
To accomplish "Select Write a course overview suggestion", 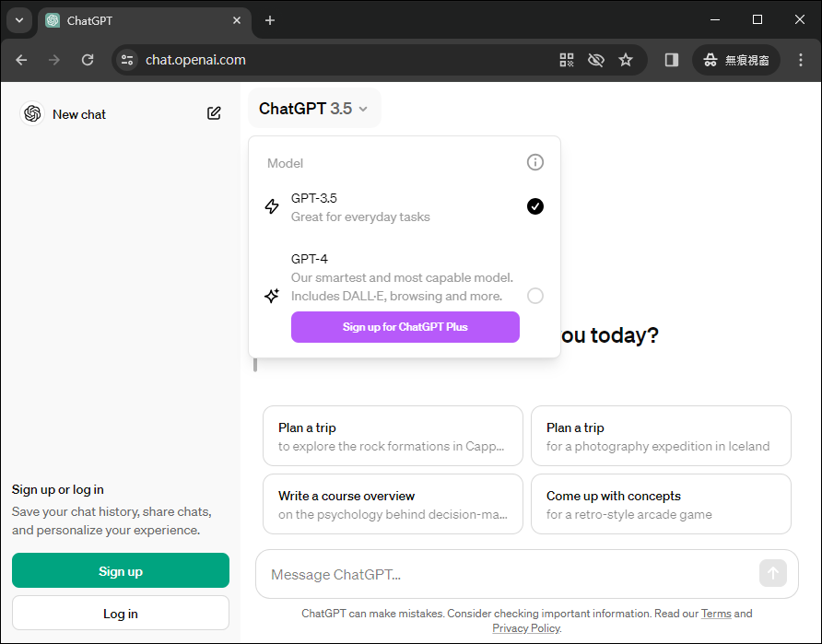I will [393, 504].
